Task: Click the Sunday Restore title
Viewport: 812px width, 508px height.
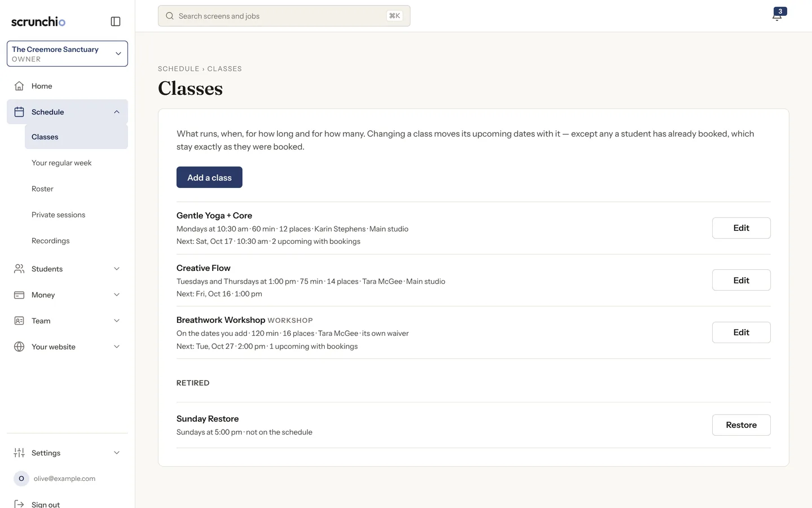Action: (x=208, y=419)
